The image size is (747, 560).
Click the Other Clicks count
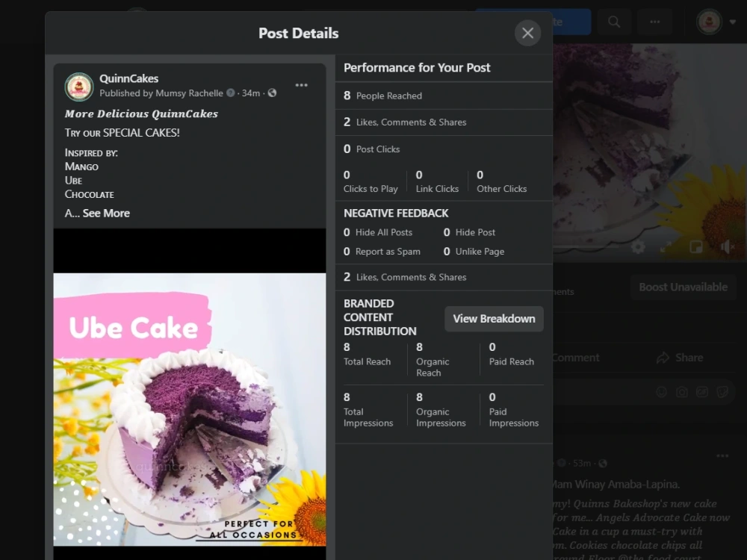coord(502,182)
